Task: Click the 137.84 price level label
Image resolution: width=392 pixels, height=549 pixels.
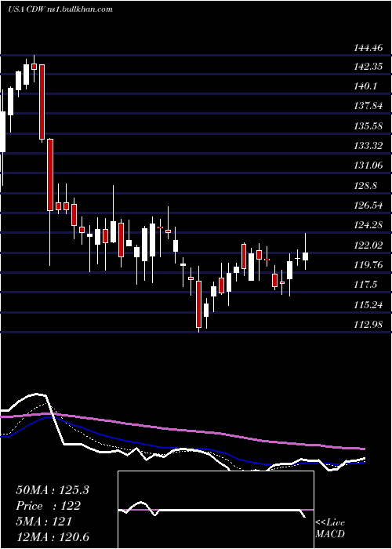Action: (x=370, y=106)
